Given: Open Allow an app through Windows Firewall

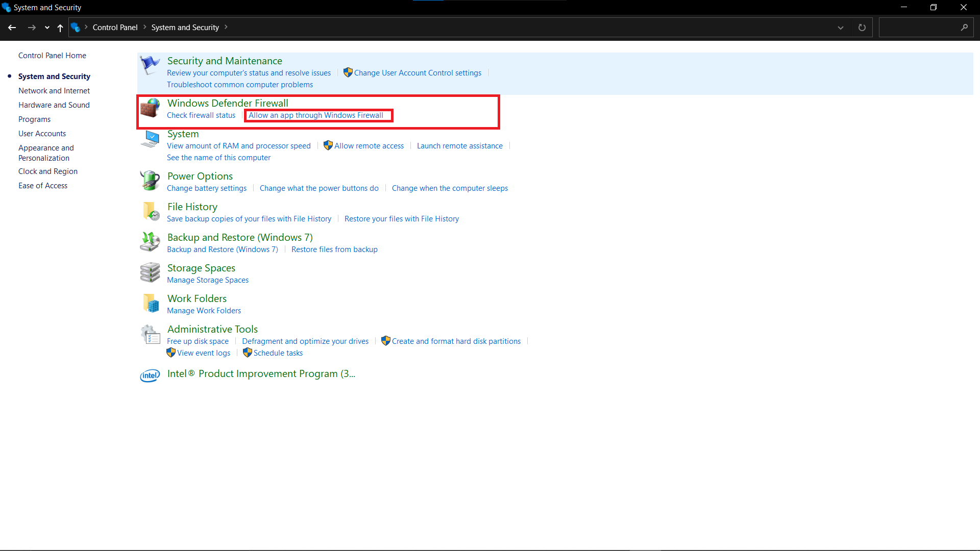Looking at the screenshot, I should coord(315,115).
